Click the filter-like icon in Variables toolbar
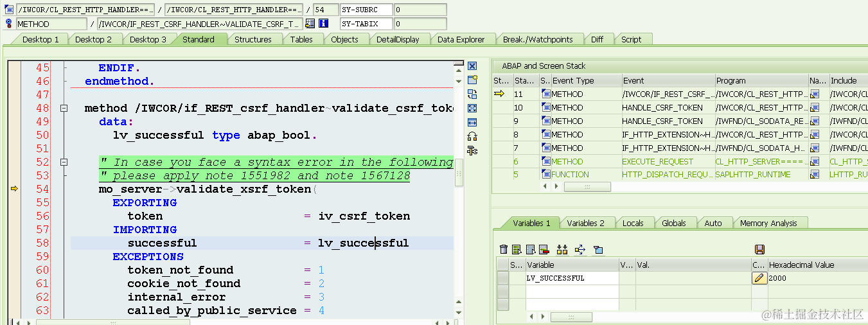868x325 pixels. click(x=598, y=249)
